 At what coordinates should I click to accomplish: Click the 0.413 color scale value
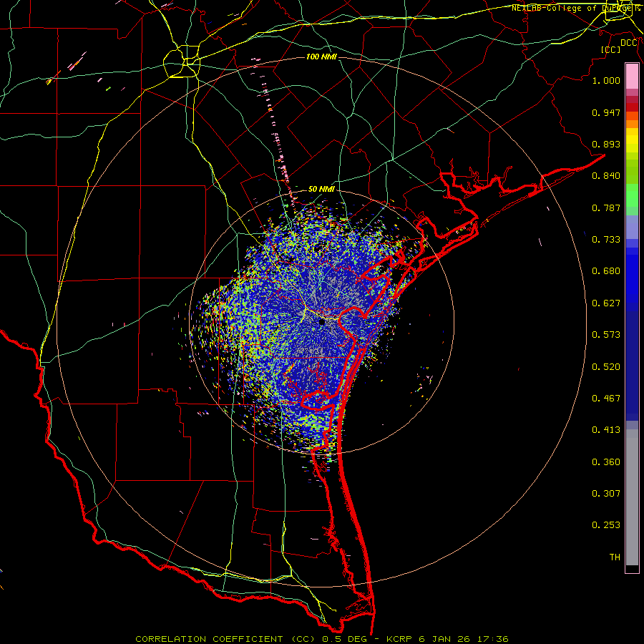click(x=606, y=430)
